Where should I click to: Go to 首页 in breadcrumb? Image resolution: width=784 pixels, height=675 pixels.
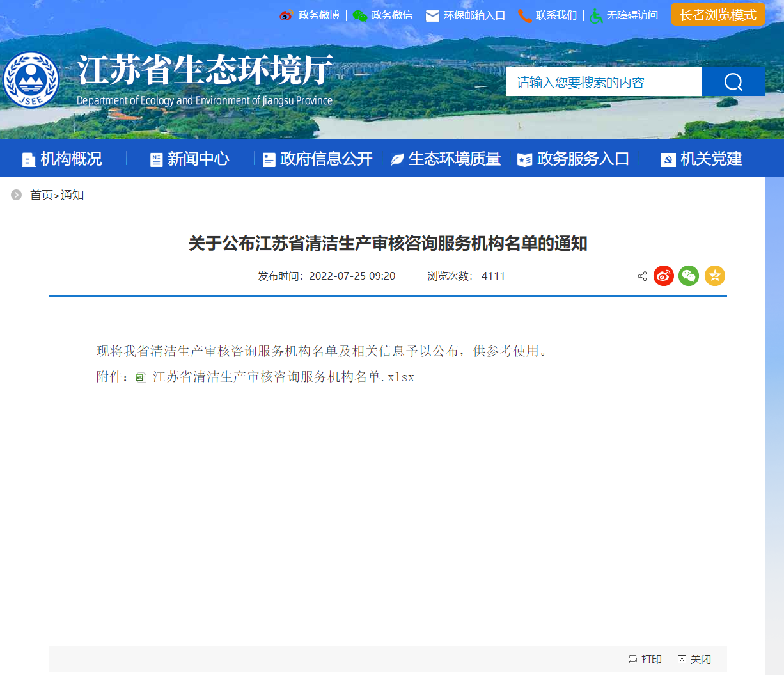pos(42,195)
